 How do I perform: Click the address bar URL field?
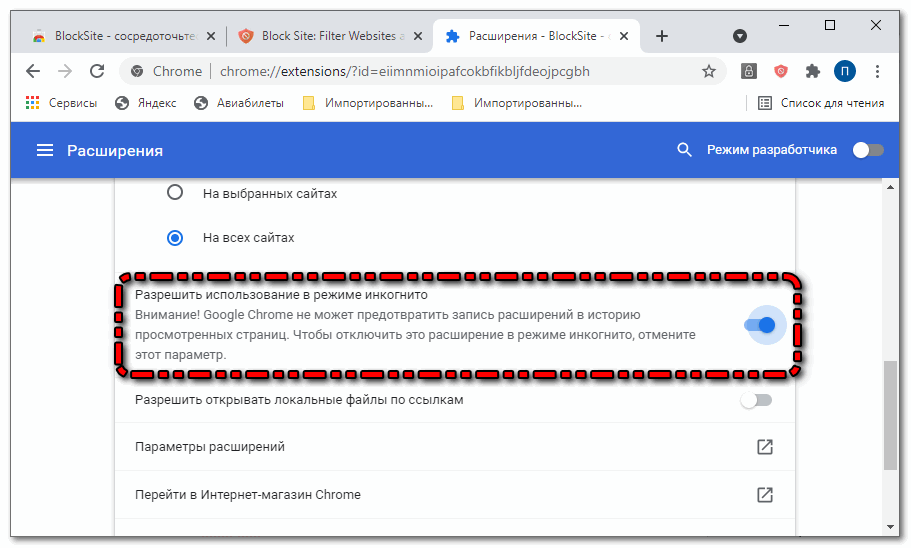click(x=404, y=71)
